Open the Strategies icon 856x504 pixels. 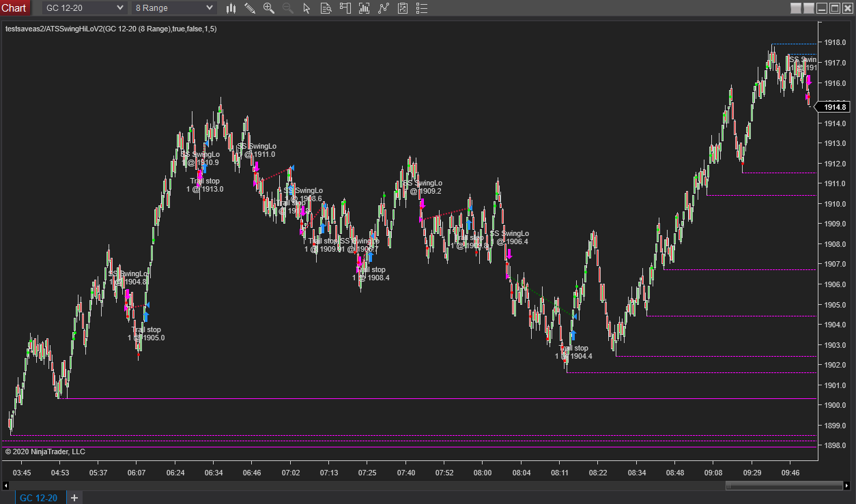[x=403, y=8]
